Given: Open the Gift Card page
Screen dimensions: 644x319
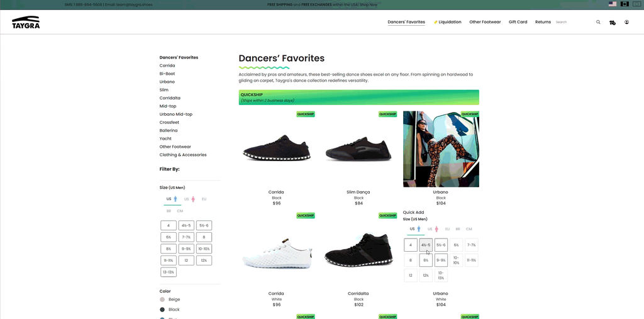Looking at the screenshot, I should coord(518,22).
